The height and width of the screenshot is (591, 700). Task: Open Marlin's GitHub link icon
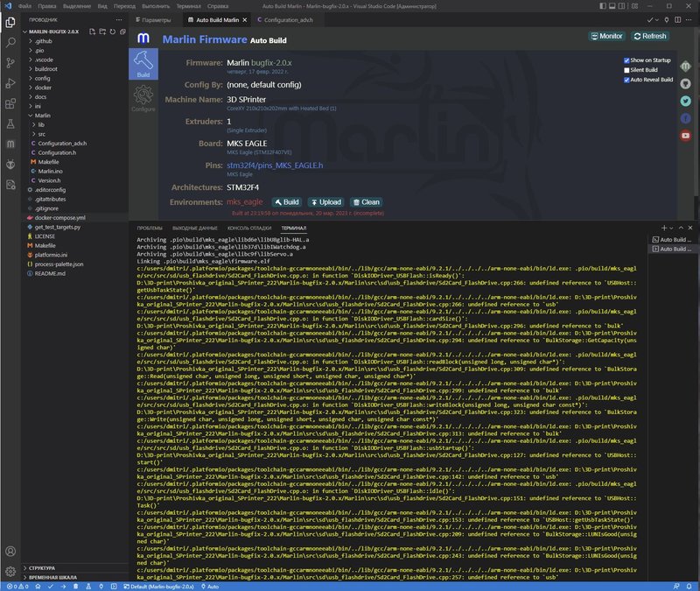[x=686, y=84]
